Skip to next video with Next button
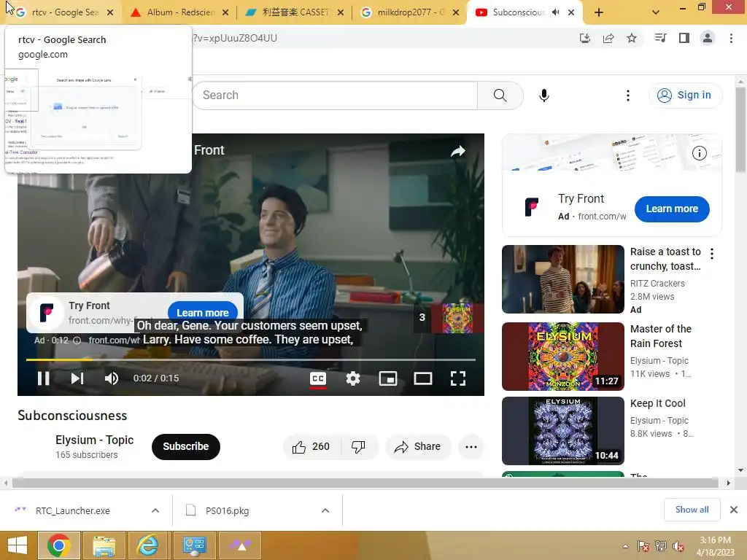The width and height of the screenshot is (747, 560). pos(77,378)
